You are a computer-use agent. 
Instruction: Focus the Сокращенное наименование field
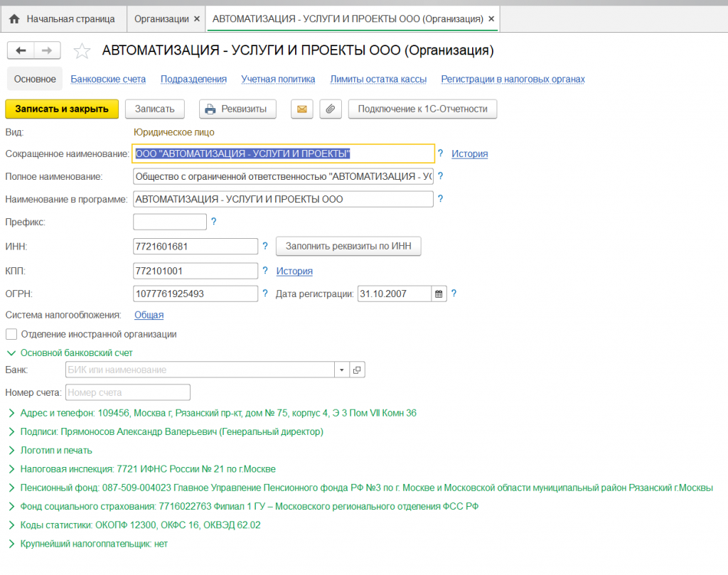tap(283, 154)
